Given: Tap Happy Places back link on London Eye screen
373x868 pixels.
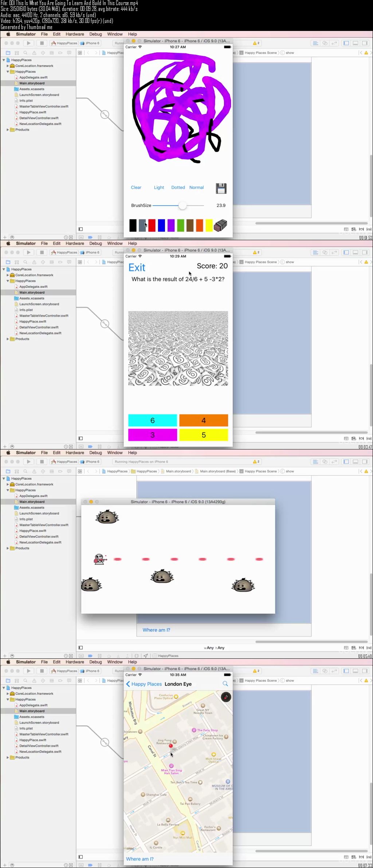Looking at the screenshot, I should (144, 684).
